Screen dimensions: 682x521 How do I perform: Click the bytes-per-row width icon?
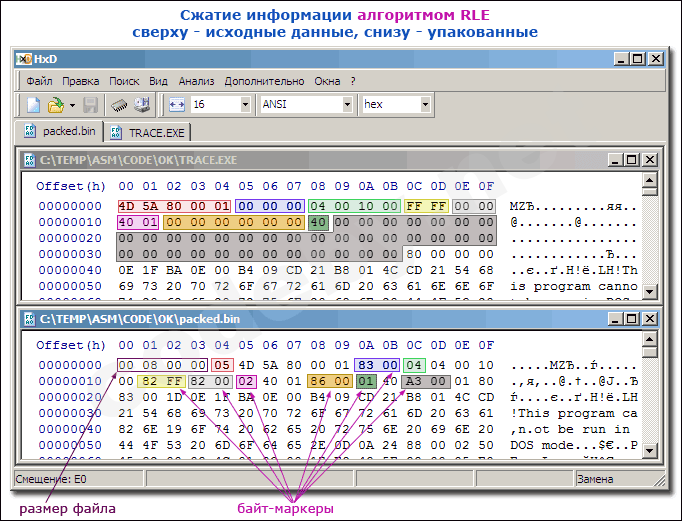pos(177,105)
